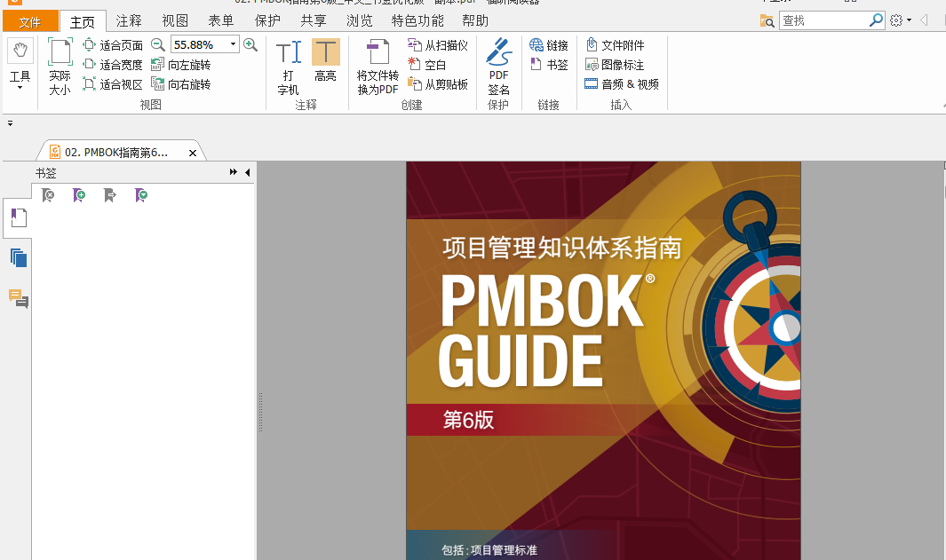Image resolution: width=946 pixels, height=560 pixels.
Task: Click the bookmark icon with the arrow
Action: tap(110, 194)
